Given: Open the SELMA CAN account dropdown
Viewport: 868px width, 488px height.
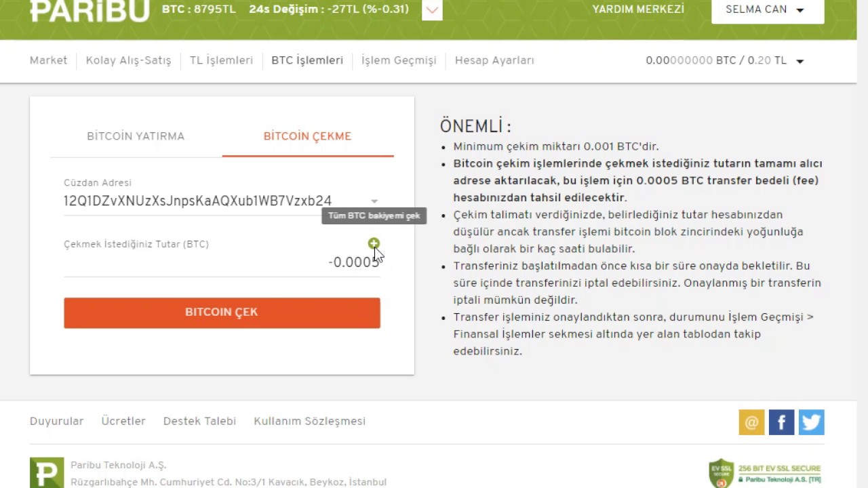Looking at the screenshot, I should click(x=768, y=11).
